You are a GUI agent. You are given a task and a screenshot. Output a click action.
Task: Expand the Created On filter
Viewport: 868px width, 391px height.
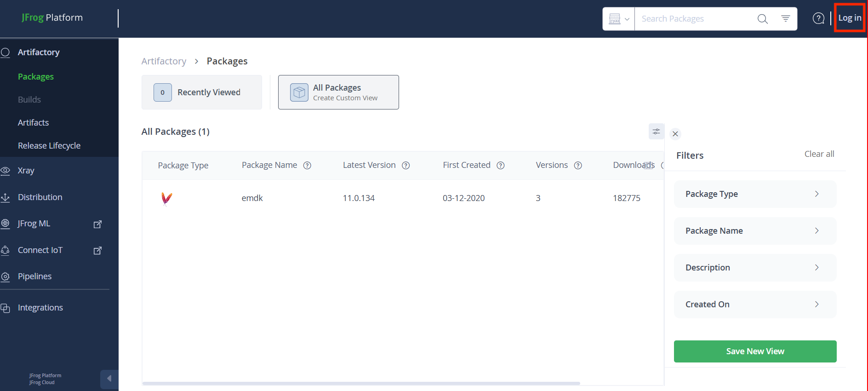(755, 305)
